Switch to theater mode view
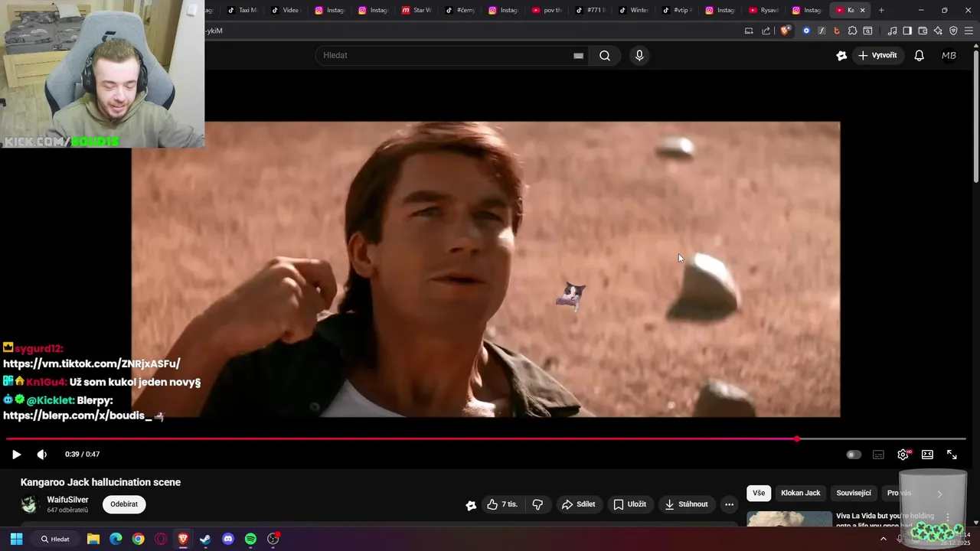This screenshot has width=980, height=551. tap(927, 455)
